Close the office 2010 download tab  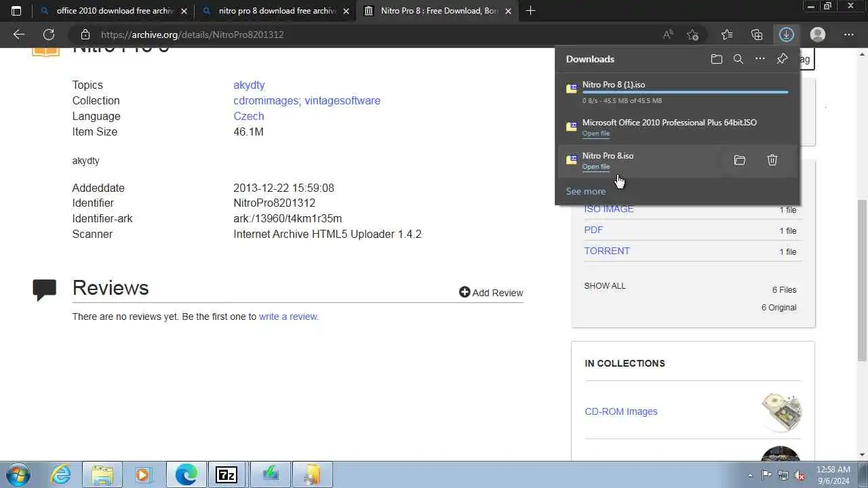coord(184,11)
